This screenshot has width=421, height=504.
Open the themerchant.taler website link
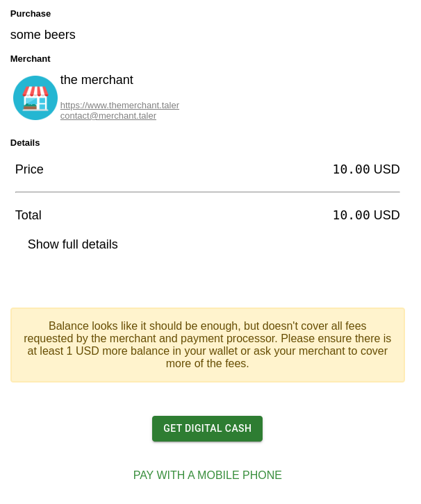pos(119,106)
